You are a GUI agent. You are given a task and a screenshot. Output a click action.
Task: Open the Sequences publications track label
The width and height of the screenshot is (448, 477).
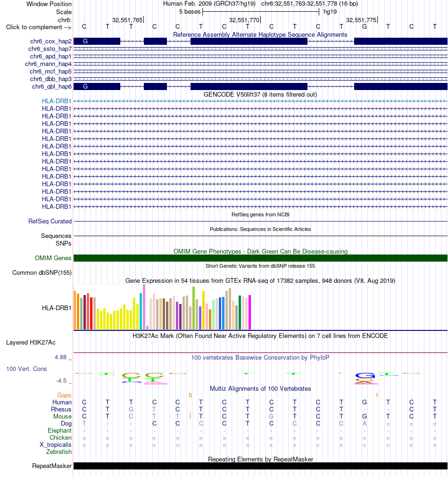tap(56, 236)
